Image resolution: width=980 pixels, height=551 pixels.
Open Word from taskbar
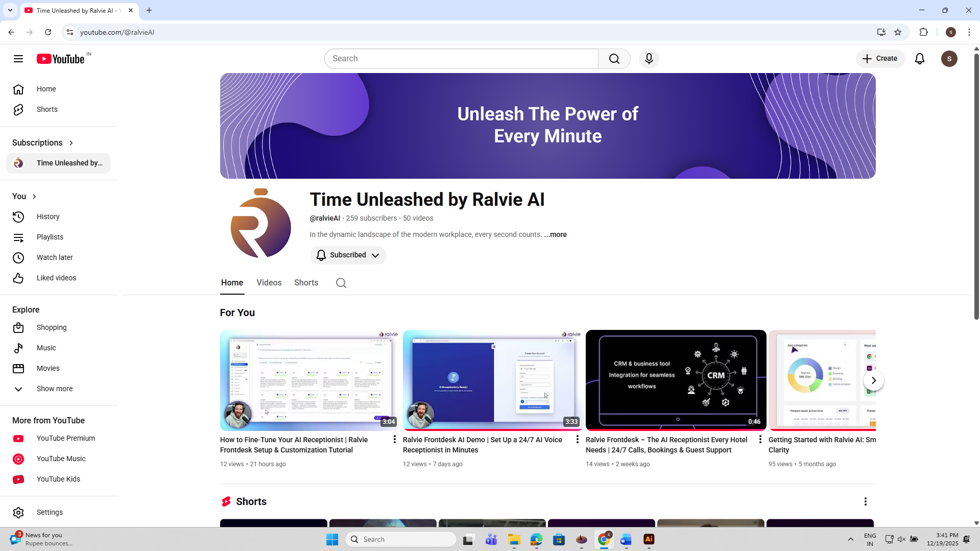[626, 539]
